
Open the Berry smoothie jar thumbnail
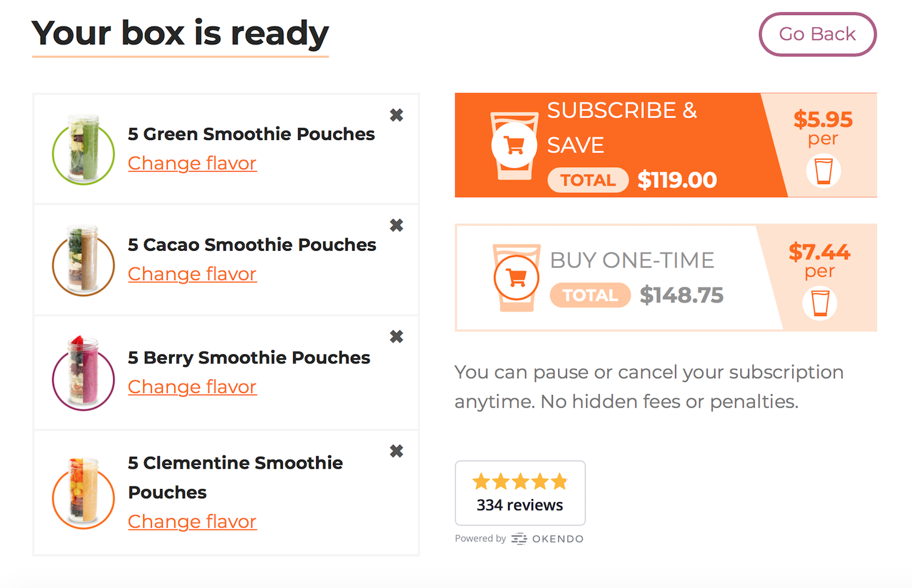(x=83, y=373)
